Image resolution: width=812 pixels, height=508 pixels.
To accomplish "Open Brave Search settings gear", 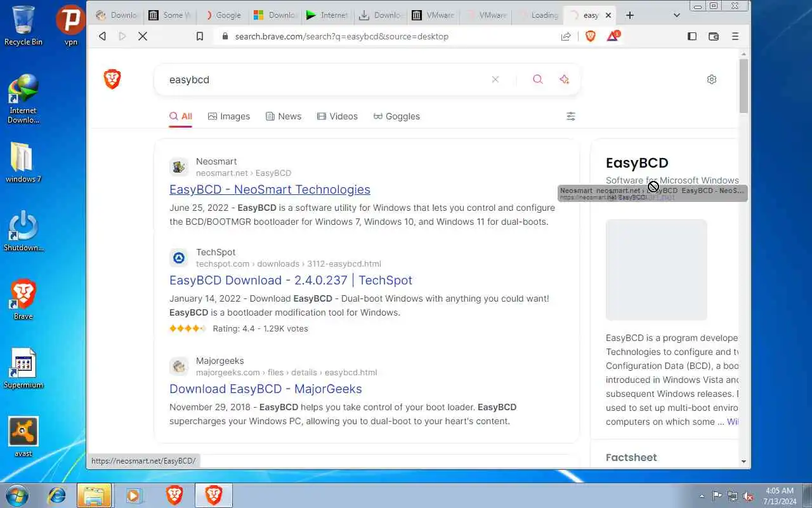I will [x=712, y=79].
